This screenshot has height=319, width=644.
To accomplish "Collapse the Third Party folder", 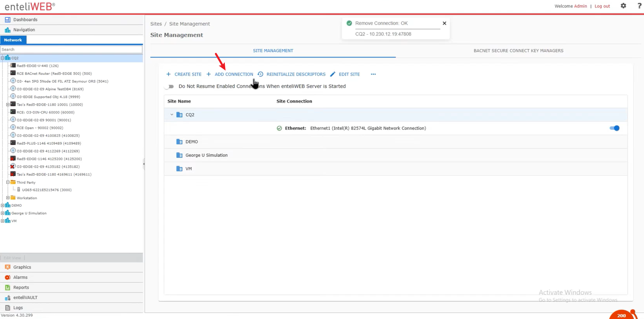I will coord(8,182).
